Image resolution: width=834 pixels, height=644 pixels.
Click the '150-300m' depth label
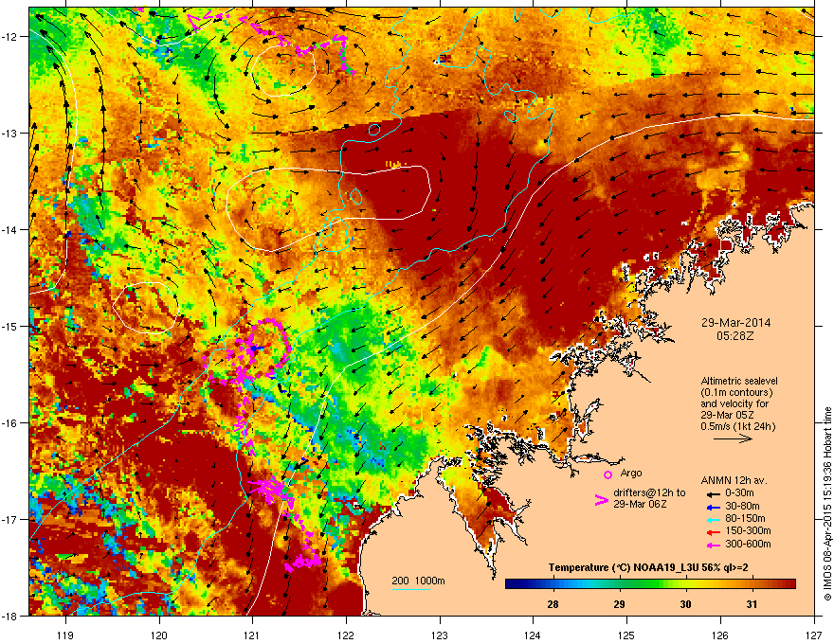[748, 530]
